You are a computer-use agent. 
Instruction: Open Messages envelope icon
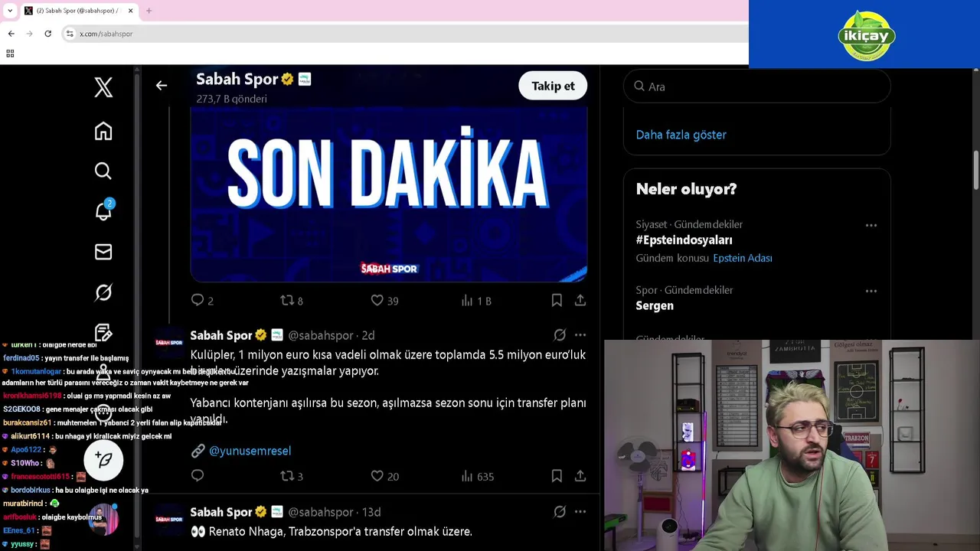click(x=103, y=252)
